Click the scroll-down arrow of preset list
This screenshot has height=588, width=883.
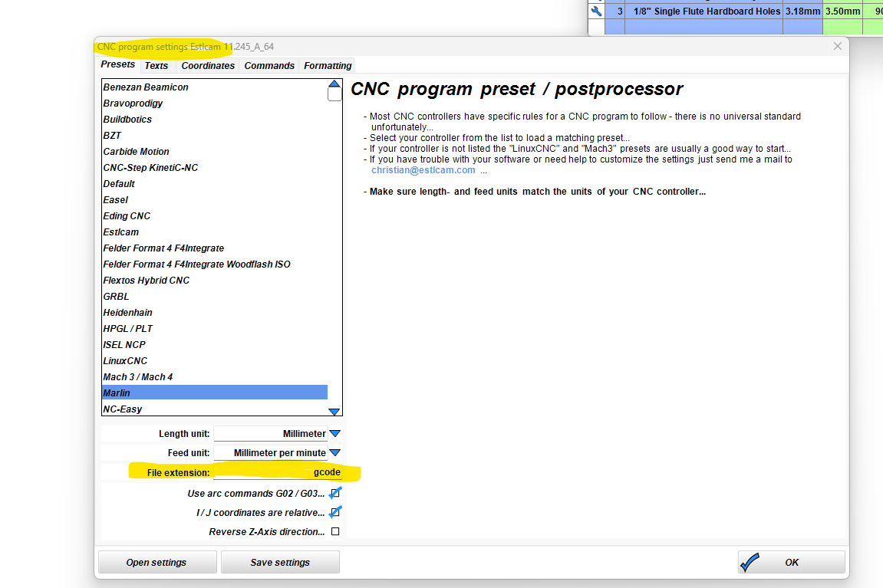334,412
